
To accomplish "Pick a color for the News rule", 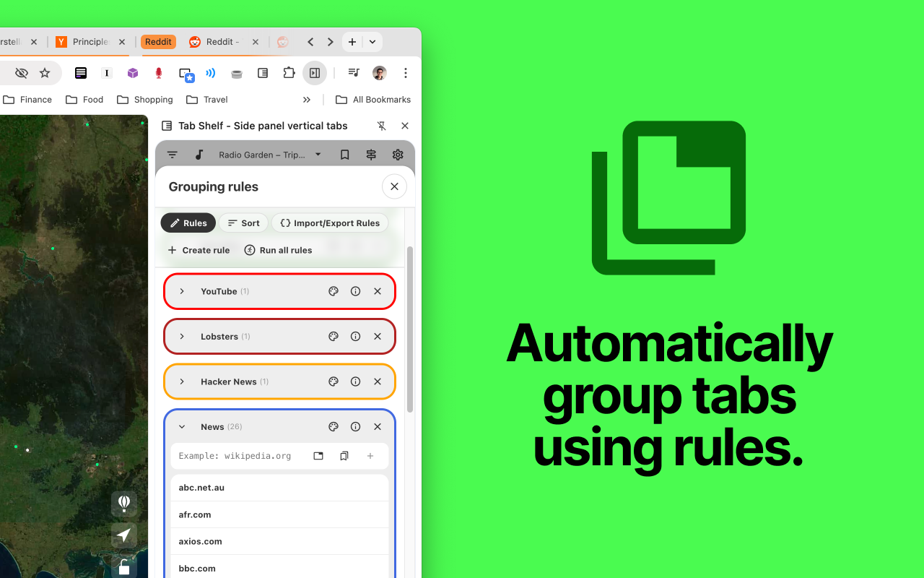I will [x=334, y=427].
